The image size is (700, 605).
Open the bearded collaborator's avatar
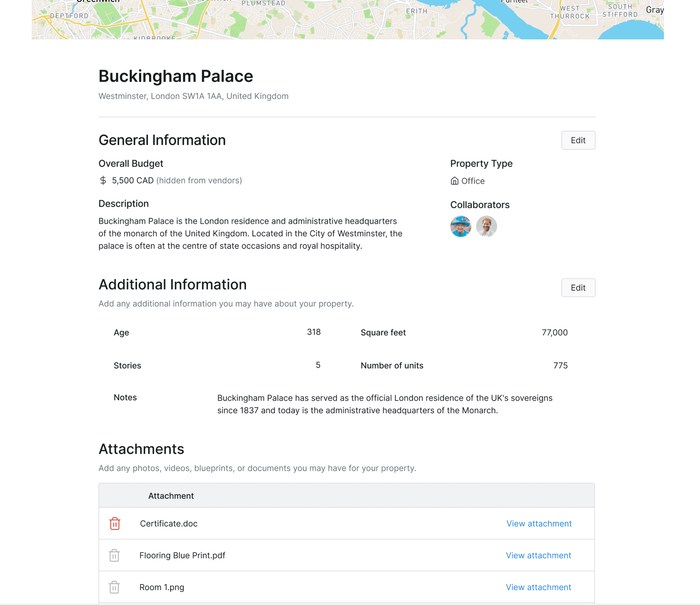(x=486, y=226)
